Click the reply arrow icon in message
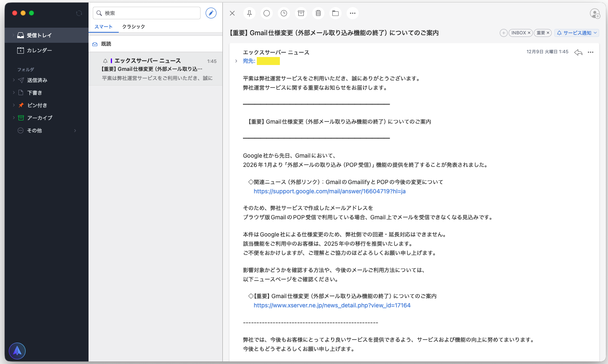 point(578,52)
